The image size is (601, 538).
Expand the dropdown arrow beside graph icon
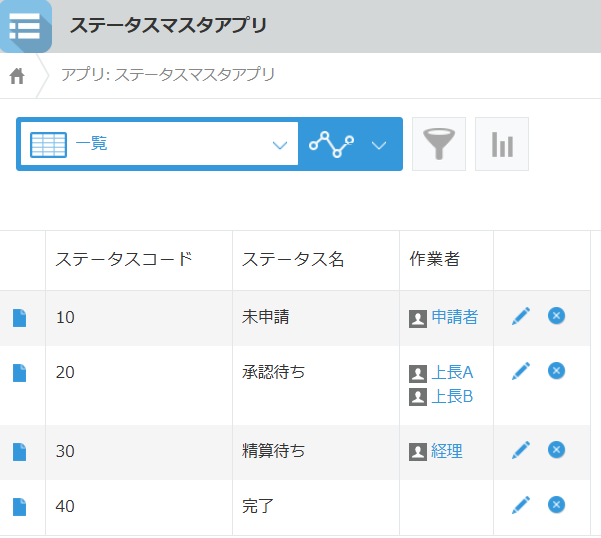(379, 145)
